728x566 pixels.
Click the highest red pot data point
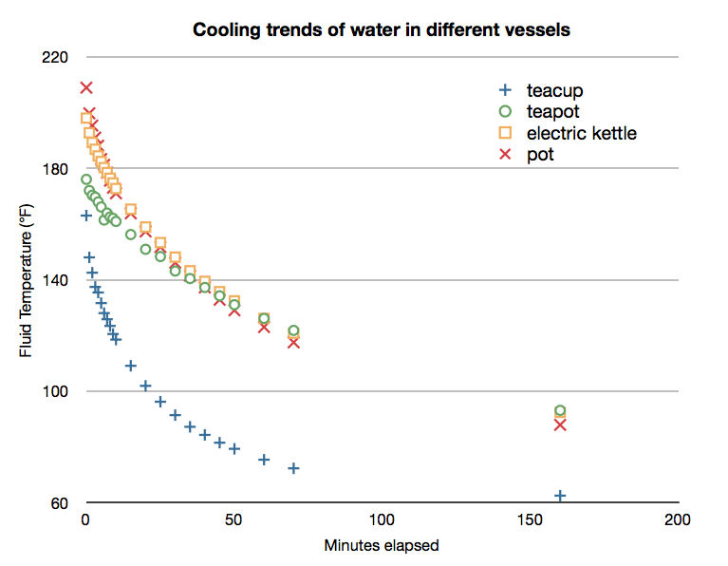[86, 87]
